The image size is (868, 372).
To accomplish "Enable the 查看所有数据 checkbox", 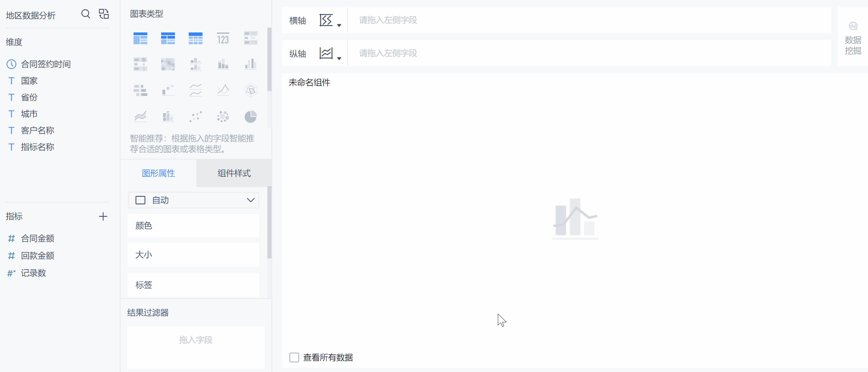I will [294, 358].
